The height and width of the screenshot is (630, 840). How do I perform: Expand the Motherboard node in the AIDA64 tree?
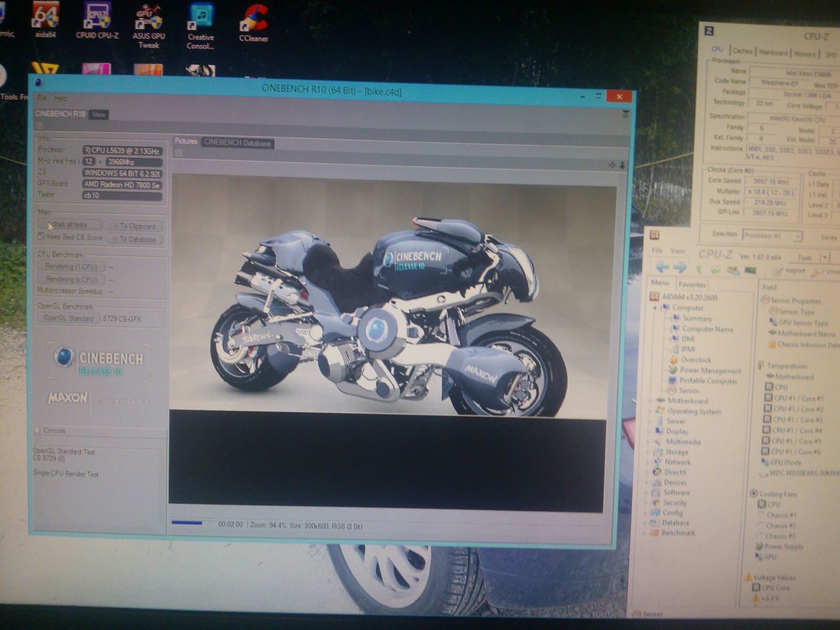[x=651, y=401]
